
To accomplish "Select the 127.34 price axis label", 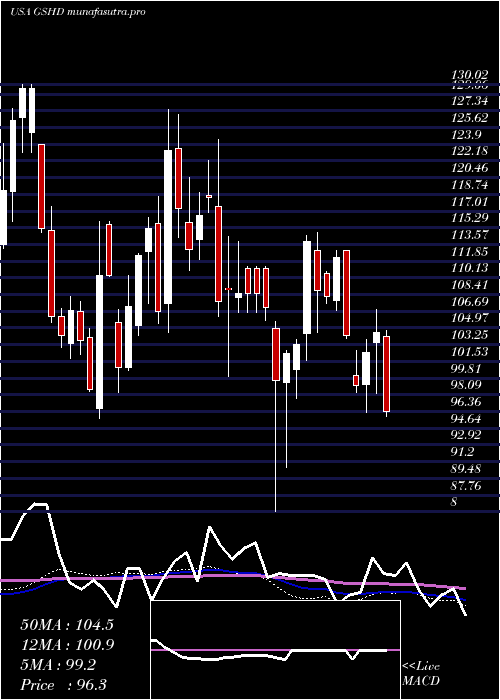I will point(469,101).
